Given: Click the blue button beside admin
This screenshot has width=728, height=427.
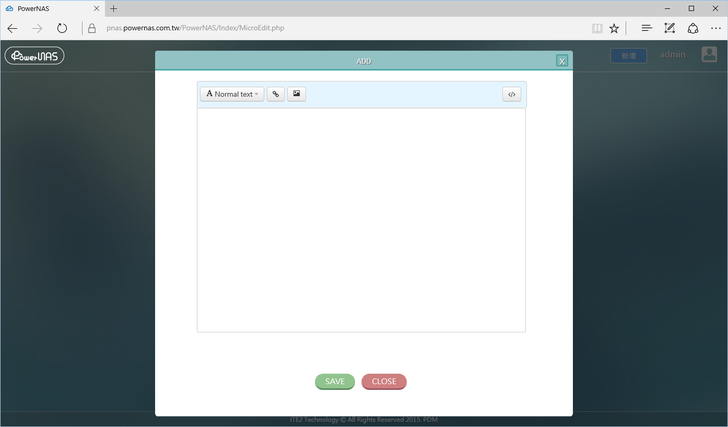Looking at the screenshot, I should tap(628, 56).
